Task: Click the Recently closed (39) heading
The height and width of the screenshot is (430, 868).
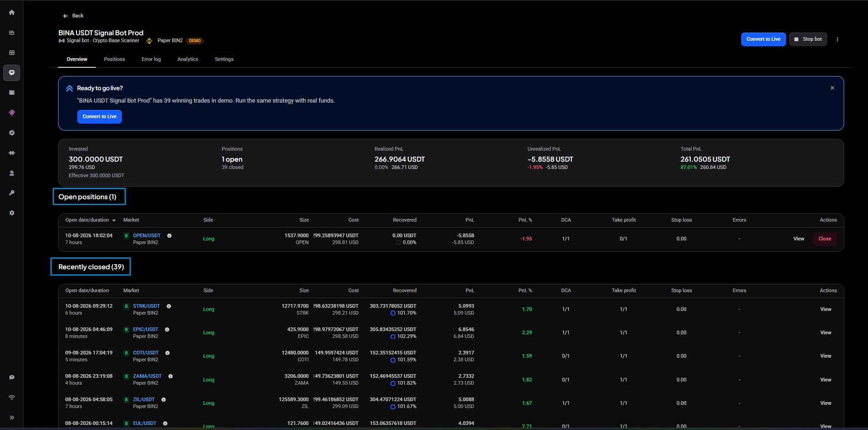Action: click(x=91, y=267)
